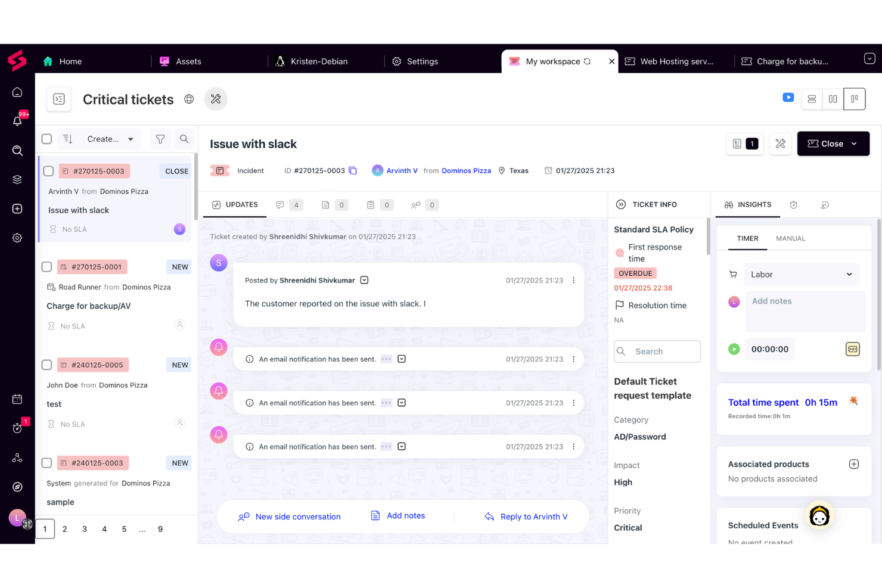Open the Web Hosting serv tab
The image size is (882, 588).
pos(673,61)
